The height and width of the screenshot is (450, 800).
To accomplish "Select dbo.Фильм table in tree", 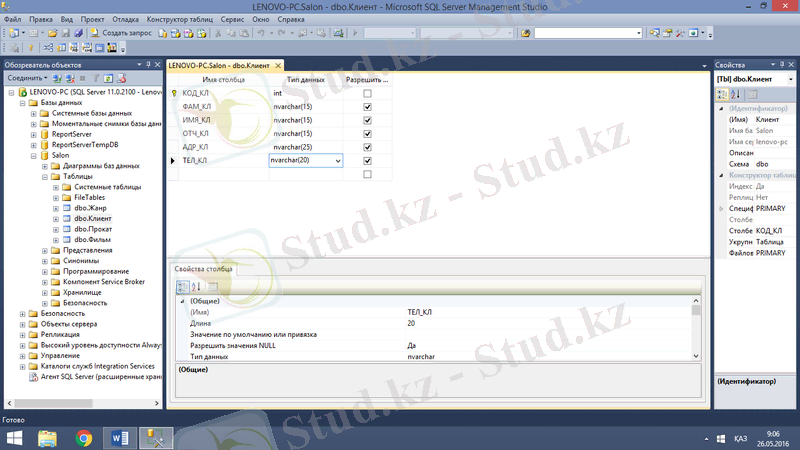I will [x=92, y=240].
